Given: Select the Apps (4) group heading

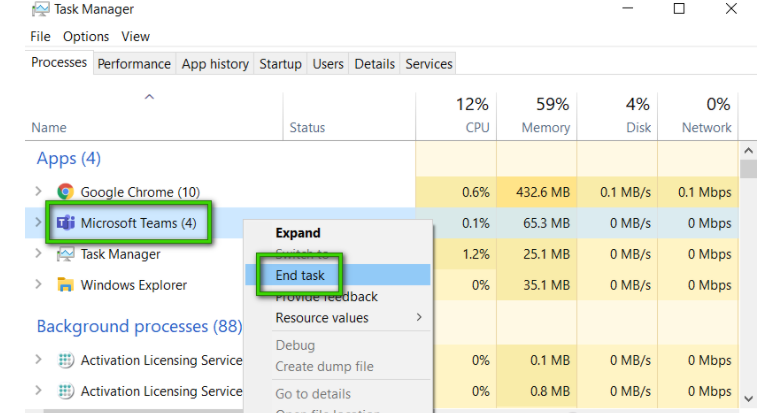Looking at the screenshot, I should tap(69, 158).
